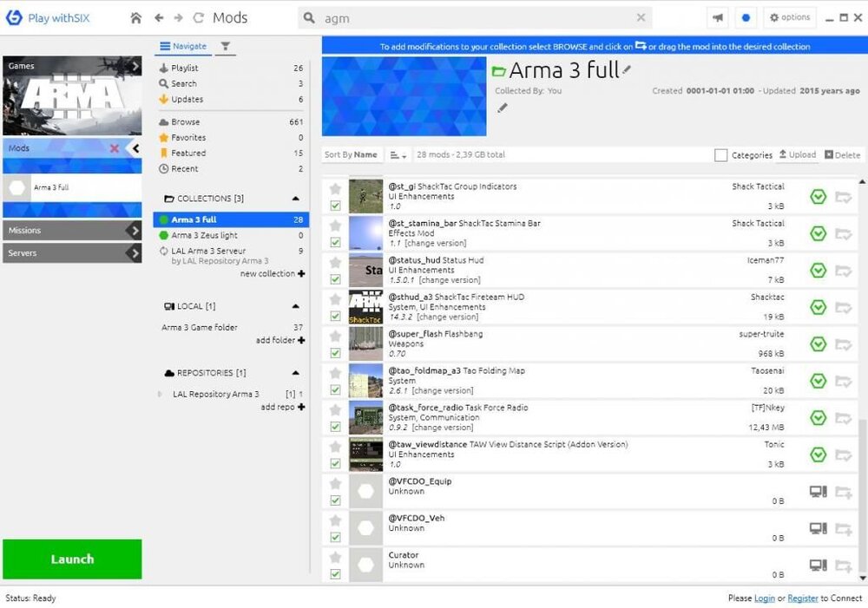Expand the Servers panel

pos(72,252)
